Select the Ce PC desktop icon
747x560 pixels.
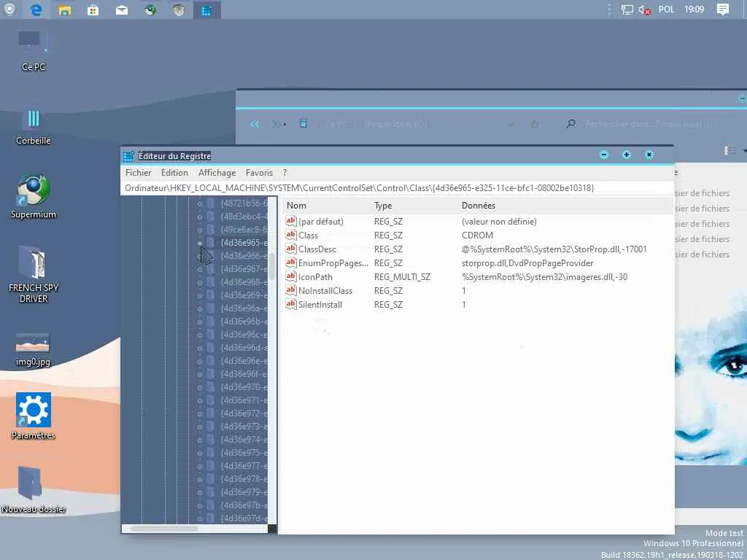click(33, 51)
